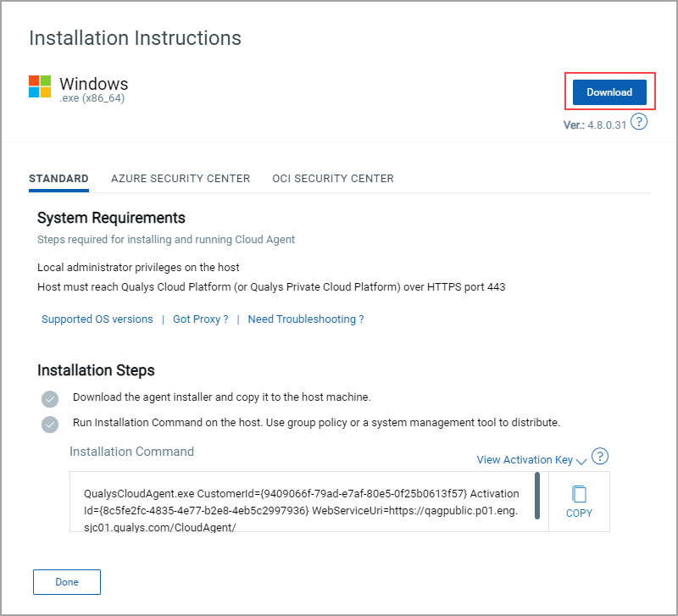Open help icon beside View Activation Key
This screenshot has width=678, height=616.
click(x=600, y=456)
